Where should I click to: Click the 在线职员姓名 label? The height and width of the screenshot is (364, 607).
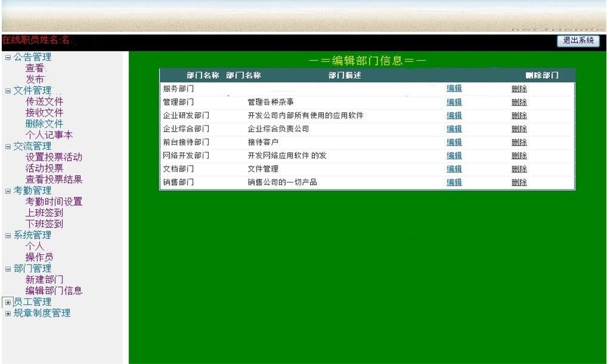(36, 40)
